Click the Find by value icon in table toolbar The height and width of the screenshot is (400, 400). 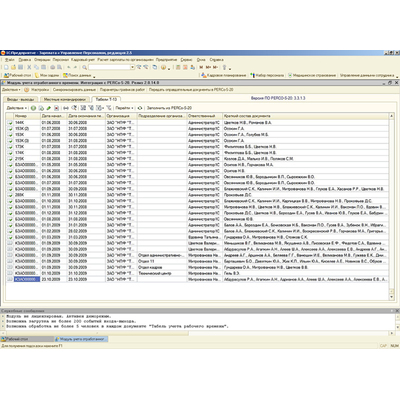(x=74, y=108)
